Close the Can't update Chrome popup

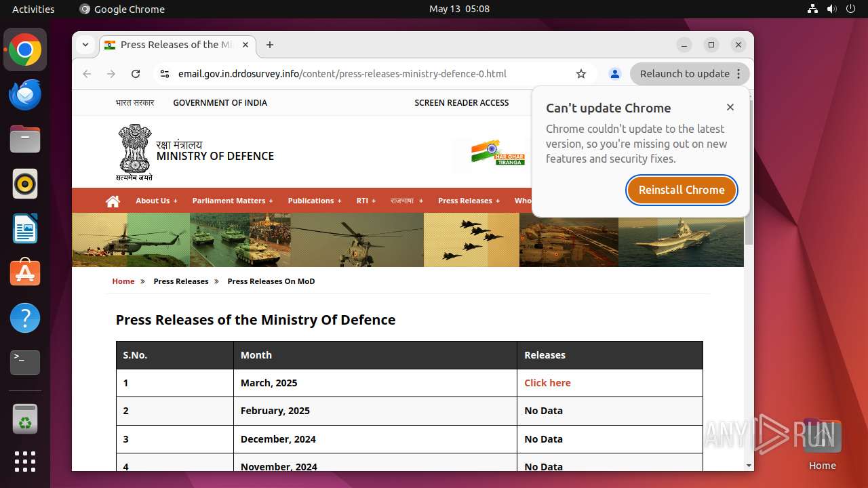coord(730,107)
